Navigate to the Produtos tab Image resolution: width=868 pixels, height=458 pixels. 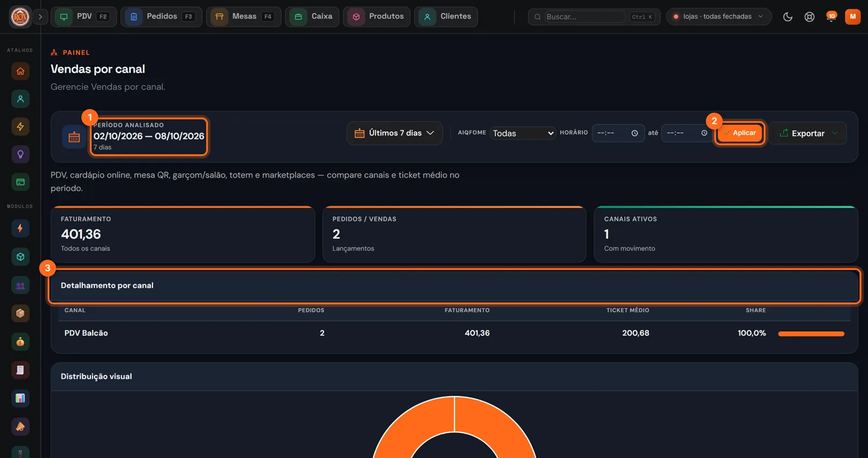click(x=376, y=17)
